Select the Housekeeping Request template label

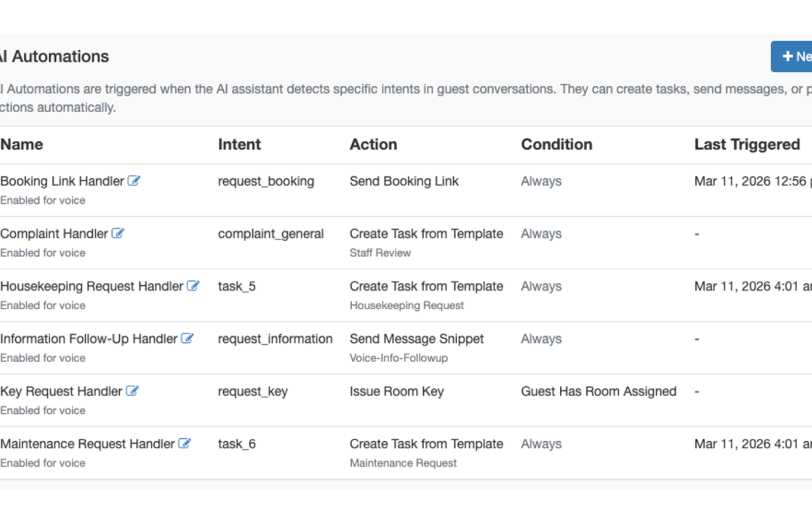click(407, 306)
